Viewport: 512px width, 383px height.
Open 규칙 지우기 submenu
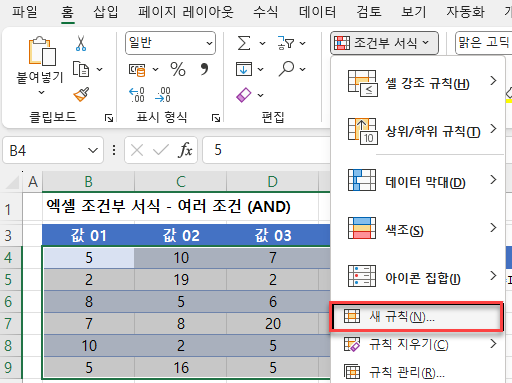[x=417, y=344]
